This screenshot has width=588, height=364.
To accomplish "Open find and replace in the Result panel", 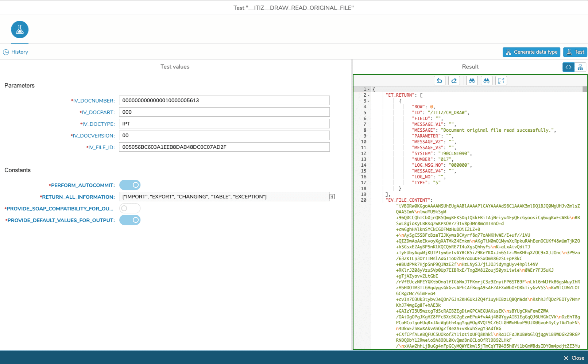I will [x=486, y=81].
